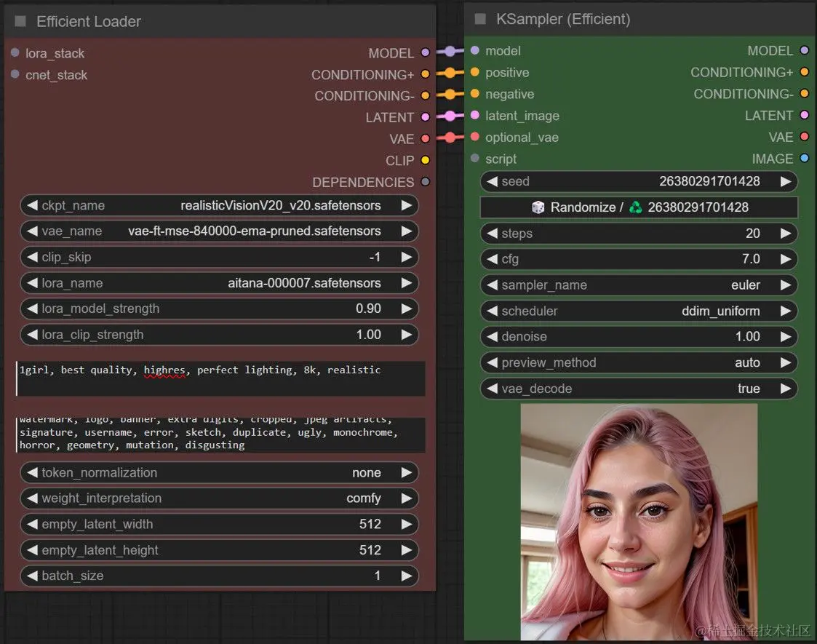Open the lora_name selector
The height and width of the screenshot is (644, 817).
click(220, 283)
